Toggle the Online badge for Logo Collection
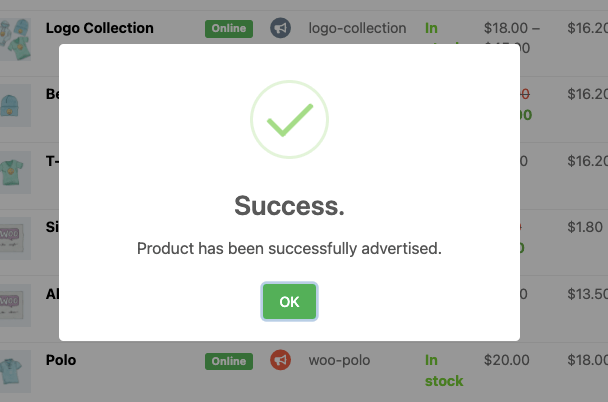The image size is (608, 402). [x=229, y=29]
